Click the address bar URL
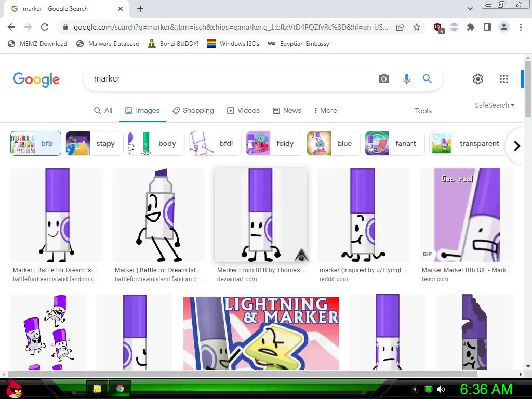Screen dimensions: 532x399 pyautogui.click(x=231, y=27)
